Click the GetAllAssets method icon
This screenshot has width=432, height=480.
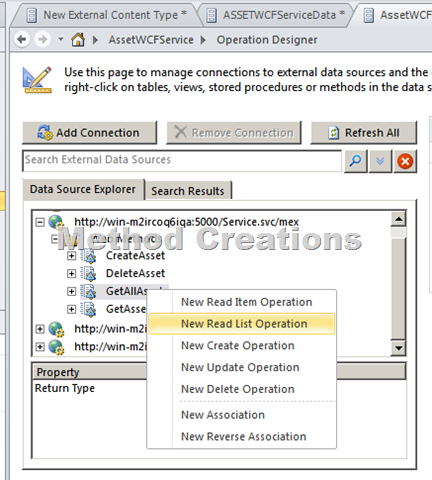click(89, 292)
